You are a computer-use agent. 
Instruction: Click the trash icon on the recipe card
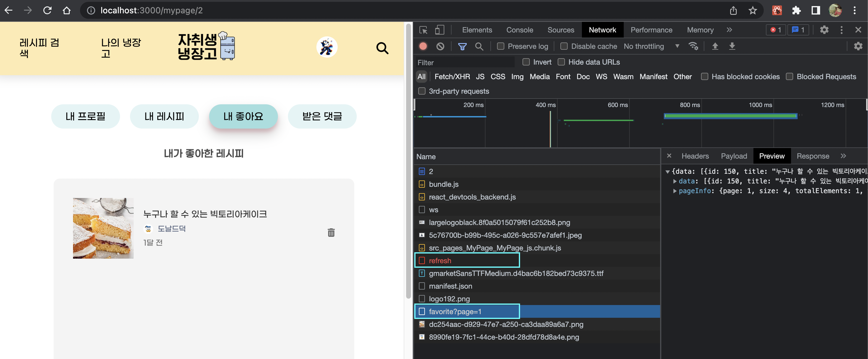point(331,233)
